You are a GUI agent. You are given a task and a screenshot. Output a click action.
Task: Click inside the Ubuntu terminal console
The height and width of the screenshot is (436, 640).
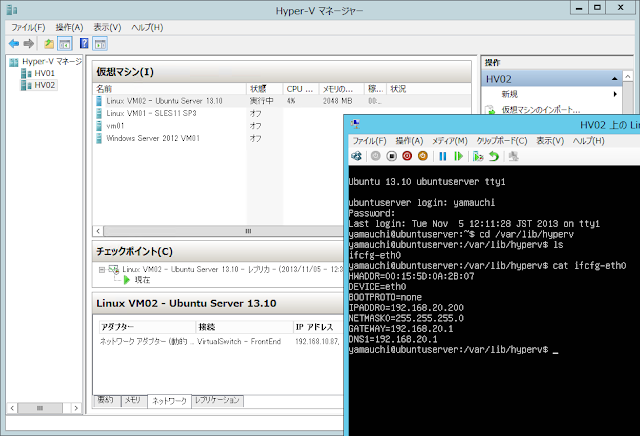(494, 300)
